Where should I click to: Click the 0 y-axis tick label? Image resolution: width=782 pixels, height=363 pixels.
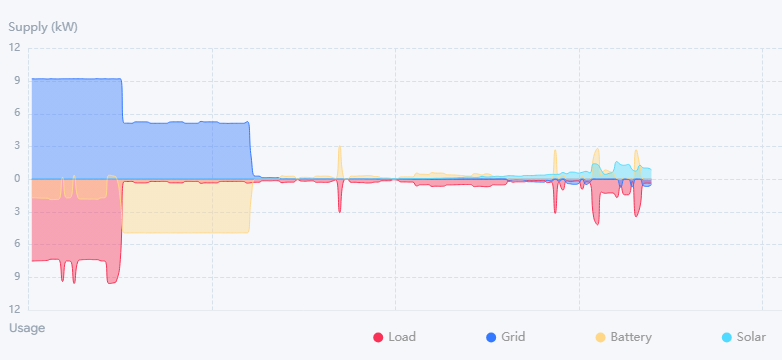point(17,179)
